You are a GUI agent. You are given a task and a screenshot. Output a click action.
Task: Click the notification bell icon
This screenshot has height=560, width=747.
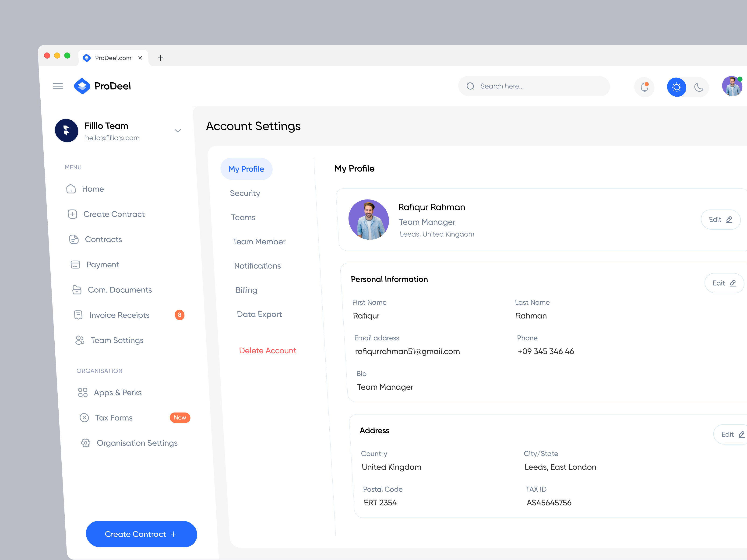(644, 87)
